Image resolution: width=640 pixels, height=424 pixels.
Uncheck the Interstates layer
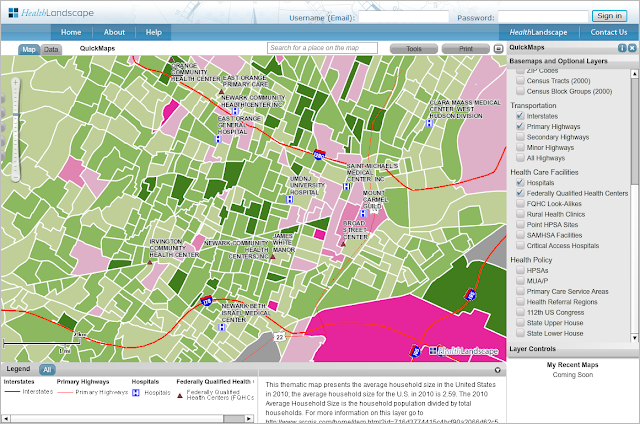(x=520, y=116)
